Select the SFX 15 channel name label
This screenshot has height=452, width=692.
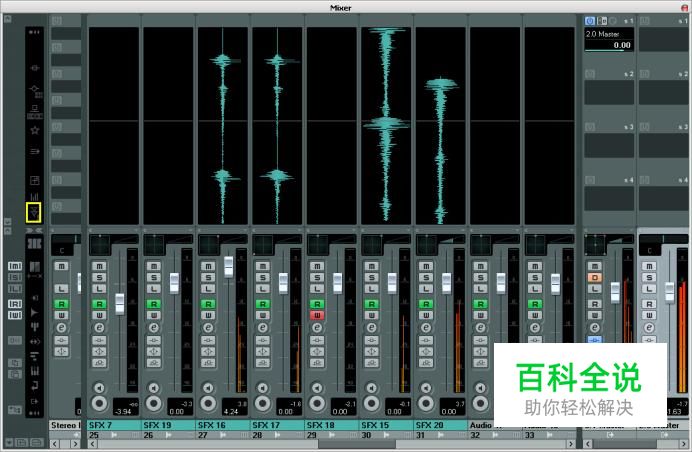[x=386, y=425]
